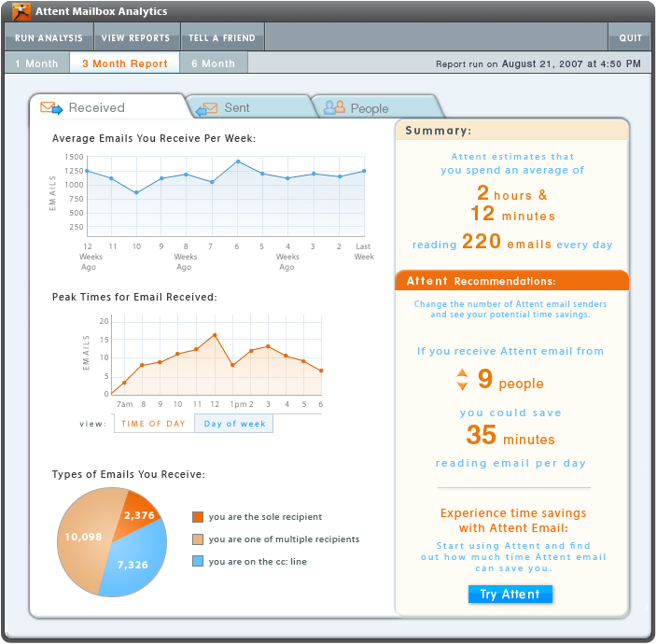Click the 'Summary:' heading
The width and height of the screenshot is (657, 644).
click(x=439, y=131)
